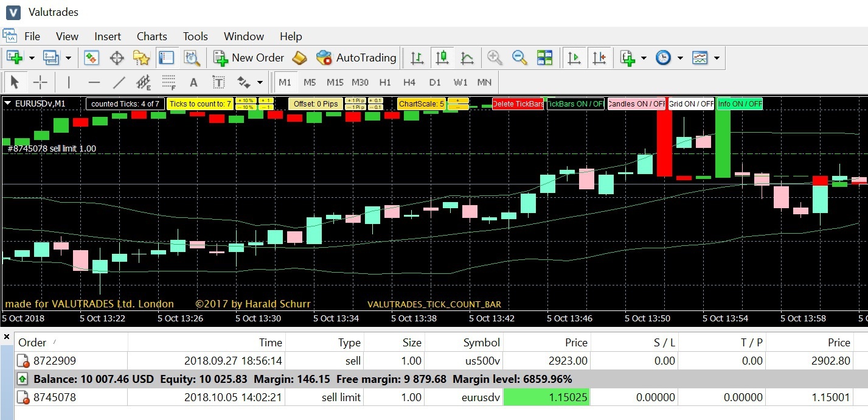Select the Crosshair tool
Image resolution: width=868 pixels, height=420 pixels.
(x=40, y=82)
